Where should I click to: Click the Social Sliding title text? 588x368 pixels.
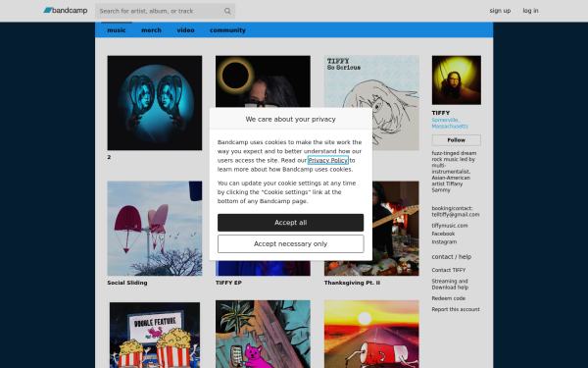[x=127, y=283]
